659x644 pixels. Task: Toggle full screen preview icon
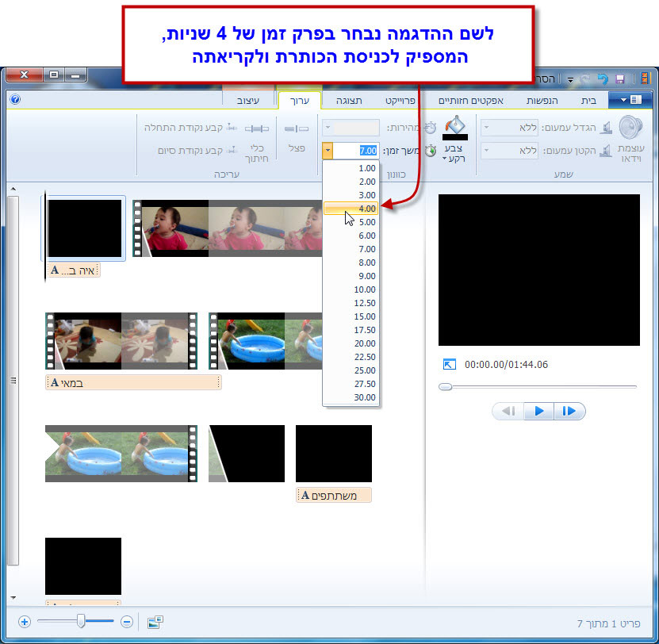tap(450, 365)
